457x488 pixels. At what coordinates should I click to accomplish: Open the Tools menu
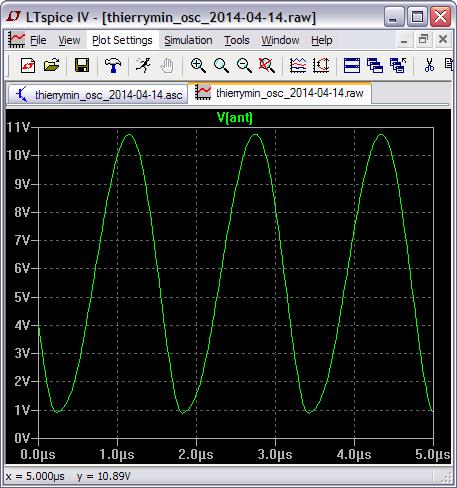coord(237,40)
